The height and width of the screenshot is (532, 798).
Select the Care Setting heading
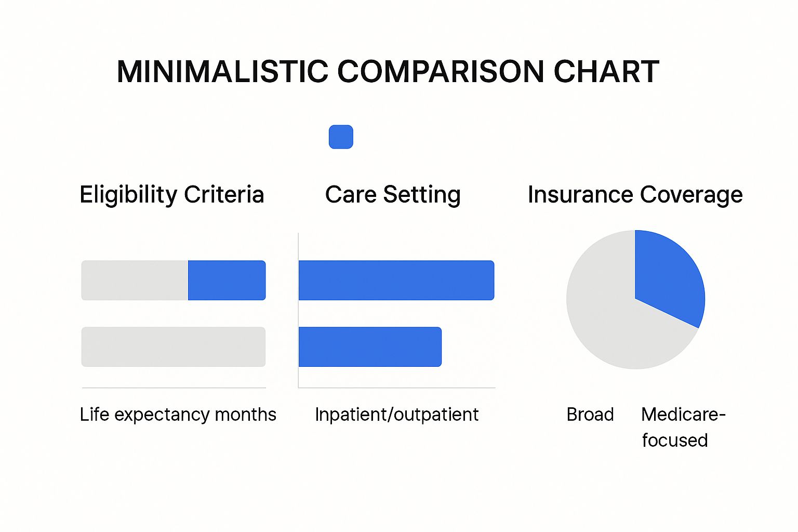tap(393, 195)
